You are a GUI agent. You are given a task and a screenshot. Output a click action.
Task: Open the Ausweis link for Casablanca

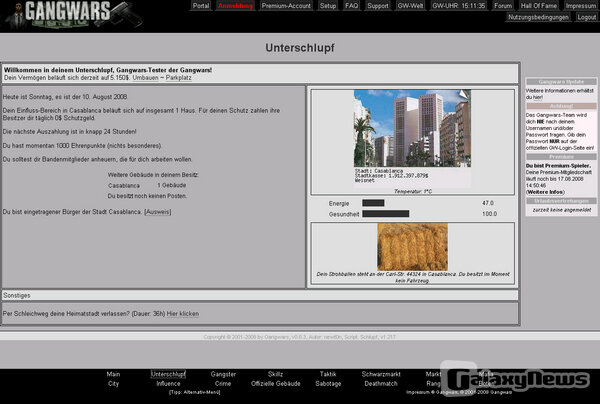[158, 212]
